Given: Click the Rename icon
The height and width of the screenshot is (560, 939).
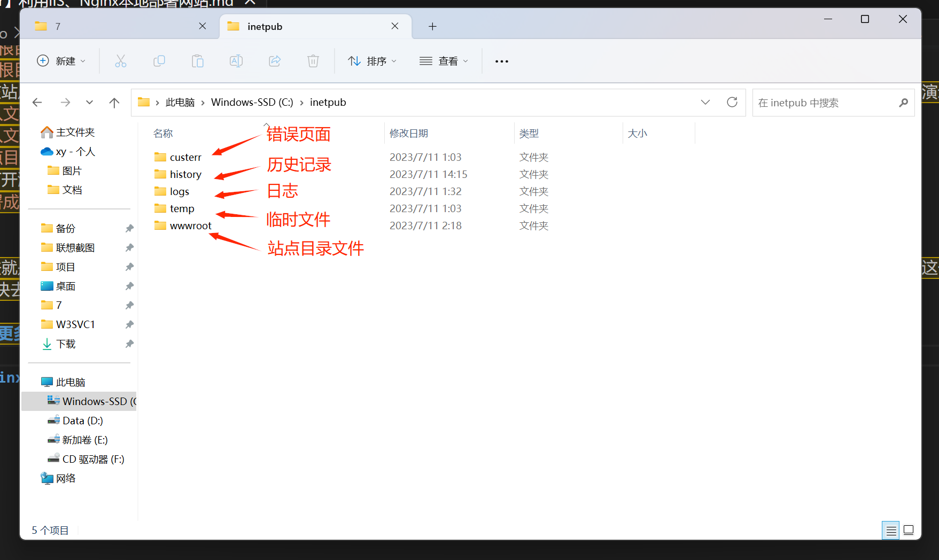Looking at the screenshot, I should tap(236, 61).
